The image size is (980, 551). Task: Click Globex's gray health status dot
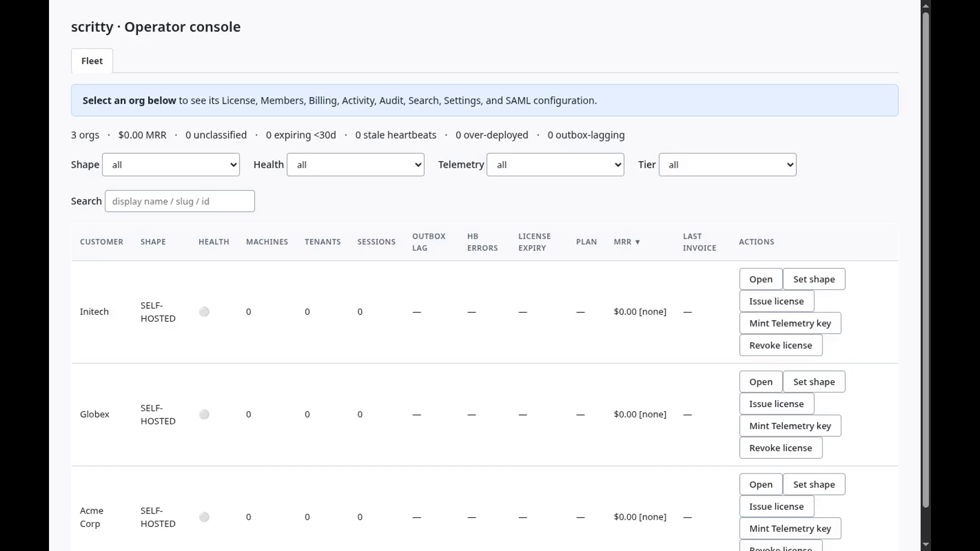(x=204, y=414)
